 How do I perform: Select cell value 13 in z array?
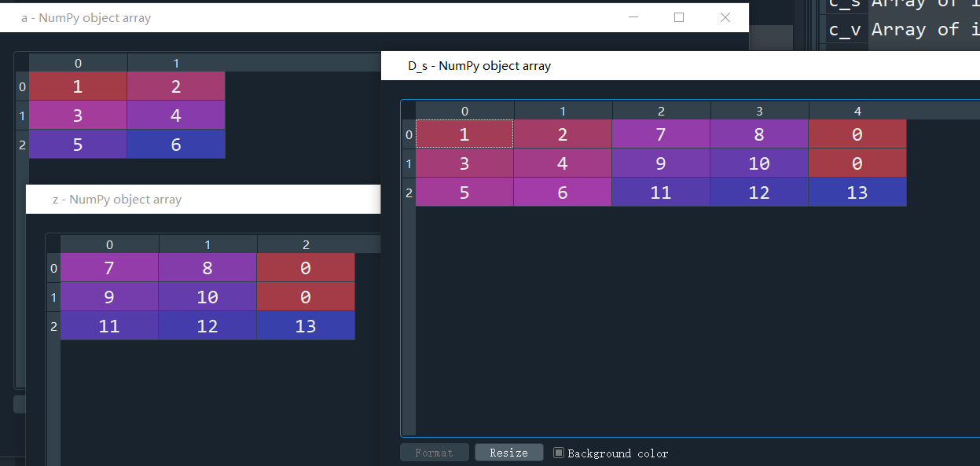click(306, 326)
